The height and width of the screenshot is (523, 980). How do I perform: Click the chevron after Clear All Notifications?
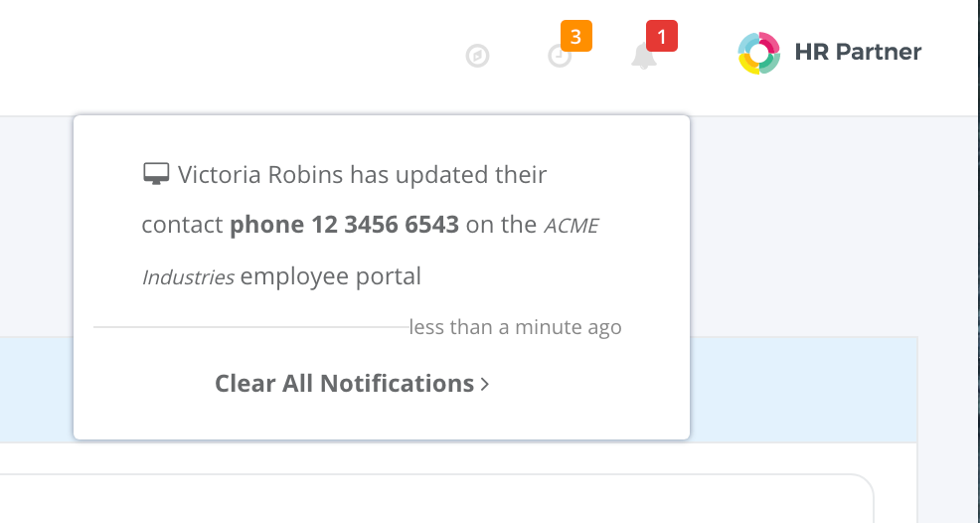tap(485, 384)
